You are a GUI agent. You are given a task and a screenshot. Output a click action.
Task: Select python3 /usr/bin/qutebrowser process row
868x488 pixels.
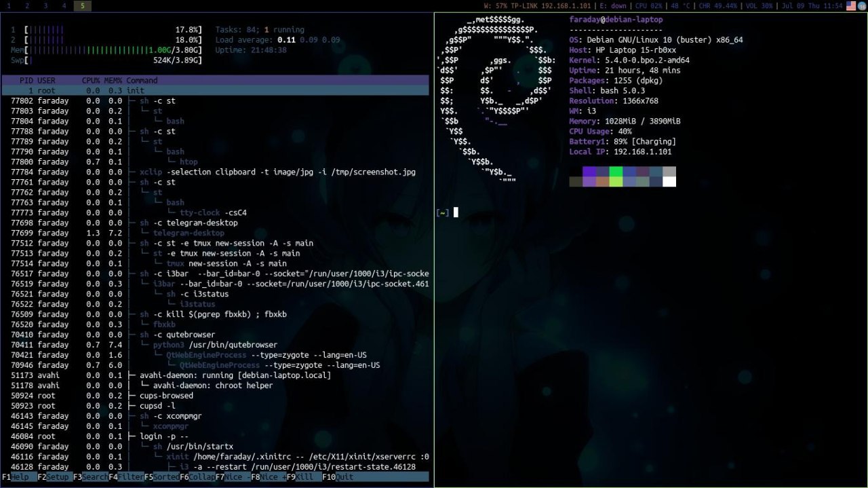click(x=216, y=345)
